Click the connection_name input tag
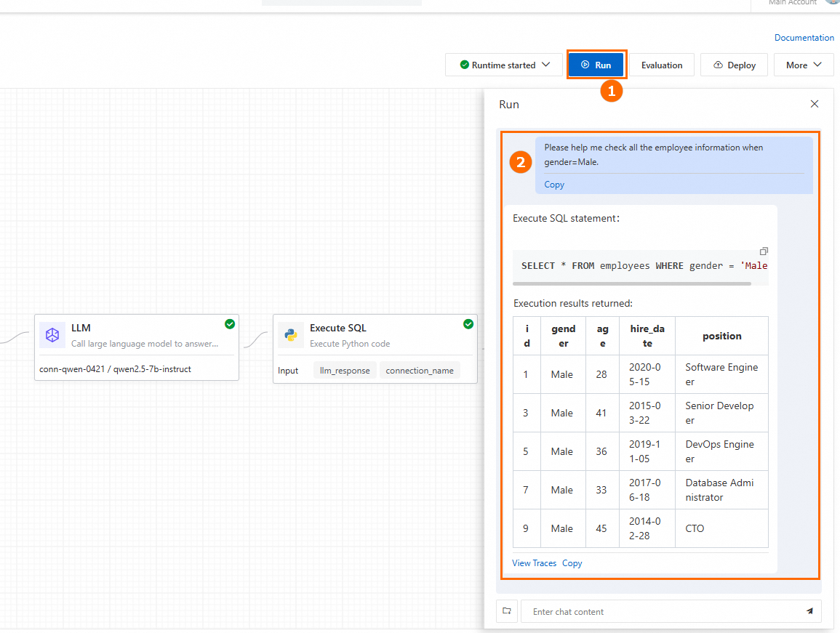The height and width of the screenshot is (633, 840). (x=420, y=371)
